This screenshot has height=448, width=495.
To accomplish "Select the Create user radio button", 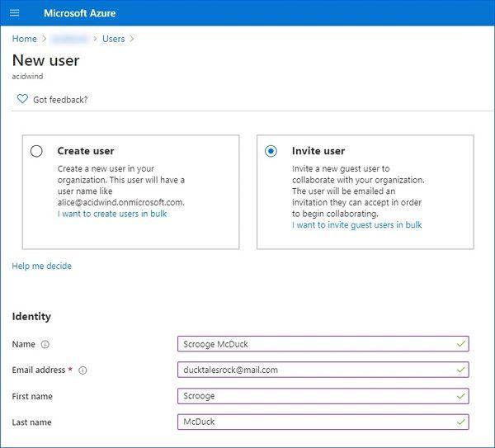I will tap(36, 151).
